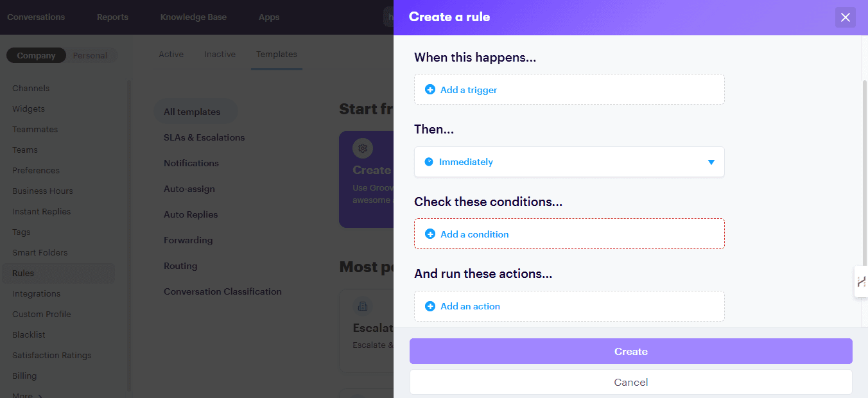This screenshot has height=398, width=868.
Task: Expand the More sidebar section
Action: click(x=27, y=395)
